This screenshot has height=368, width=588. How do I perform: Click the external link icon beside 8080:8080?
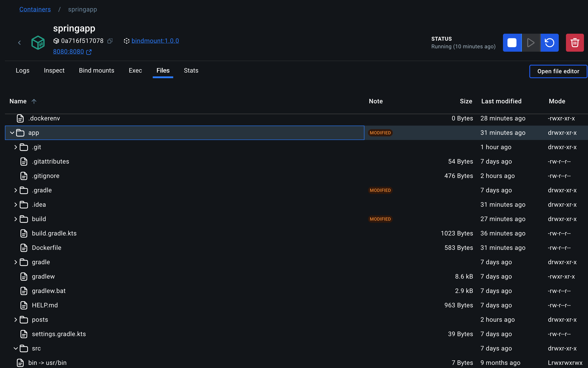[89, 52]
